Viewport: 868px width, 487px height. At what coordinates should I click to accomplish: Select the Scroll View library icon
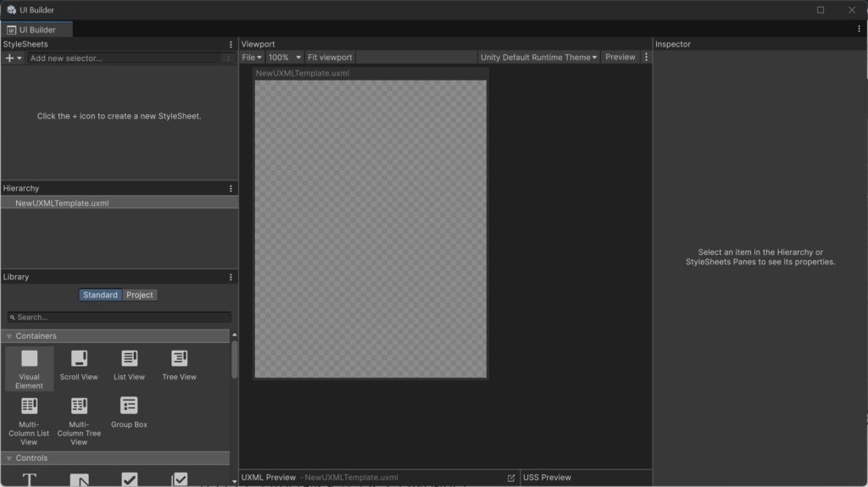pyautogui.click(x=79, y=358)
